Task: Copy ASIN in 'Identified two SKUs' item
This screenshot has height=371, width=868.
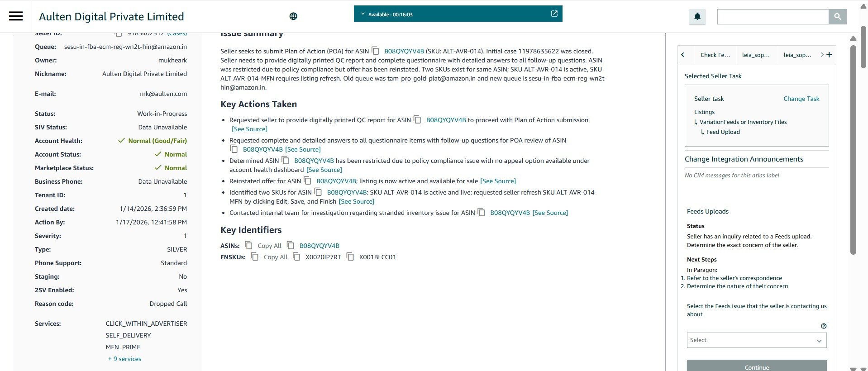Action: click(x=319, y=192)
